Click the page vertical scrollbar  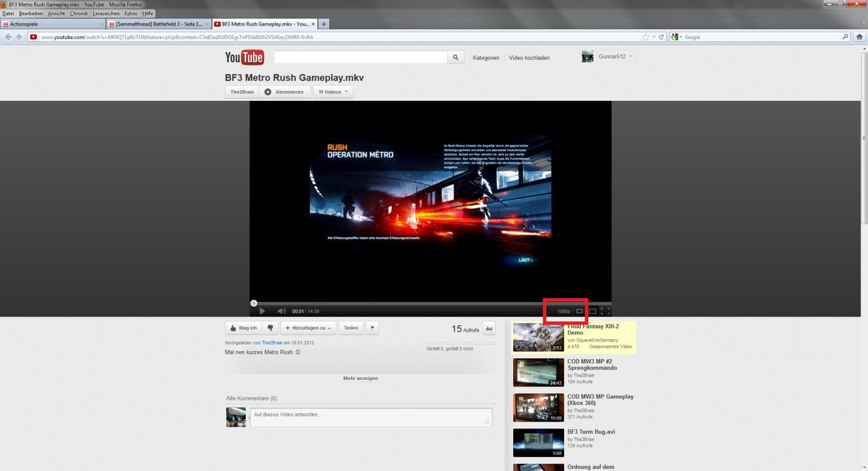[864, 138]
